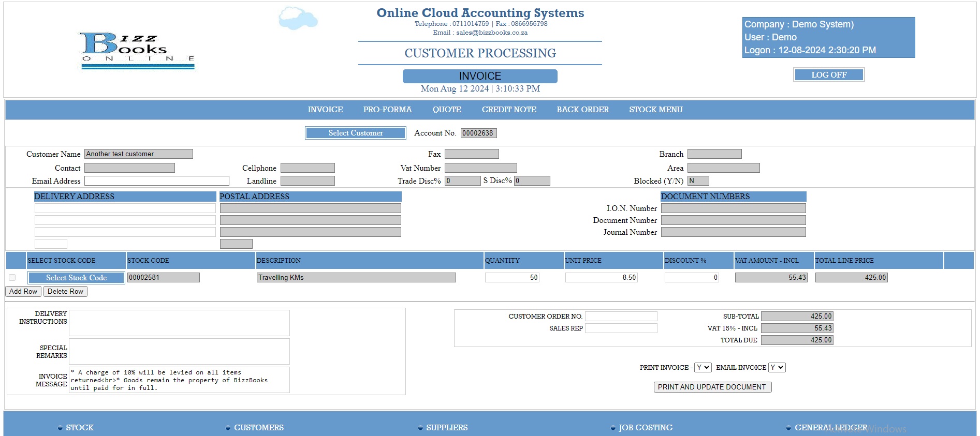This screenshot has width=980, height=436.
Task: Switch to the CREDIT NOTE menu
Action: (508, 110)
